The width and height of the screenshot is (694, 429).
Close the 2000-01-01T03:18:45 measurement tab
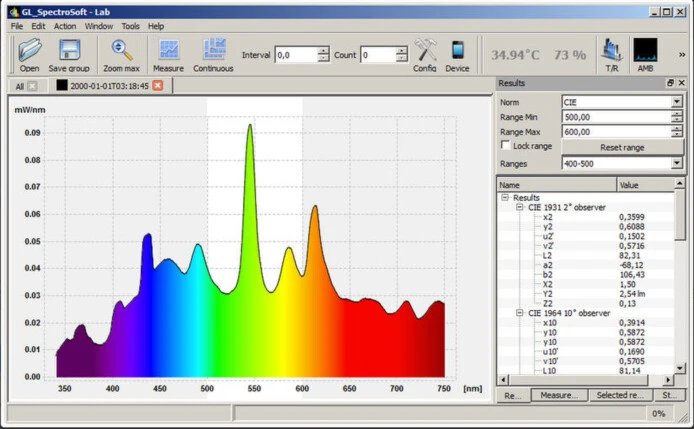(157, 86)
